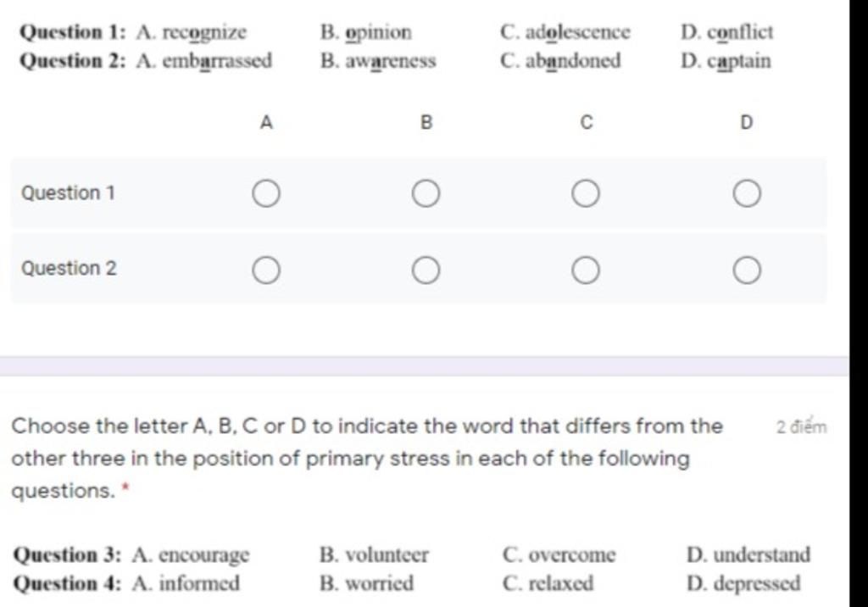This screenshot has width=868, height=607.
Task: Click the '2 điểm' points label
Action: point(801,427)
